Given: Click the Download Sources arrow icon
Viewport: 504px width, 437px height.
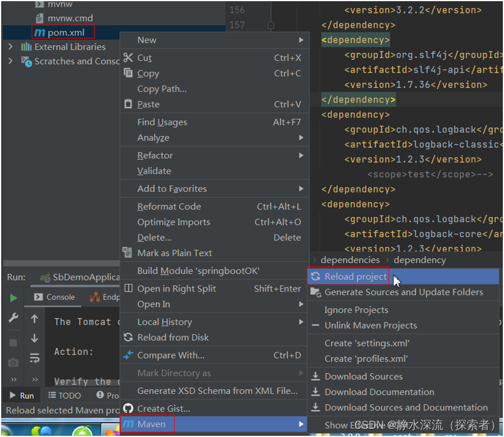Looking at the screenshot, I should tap(315, 376).
